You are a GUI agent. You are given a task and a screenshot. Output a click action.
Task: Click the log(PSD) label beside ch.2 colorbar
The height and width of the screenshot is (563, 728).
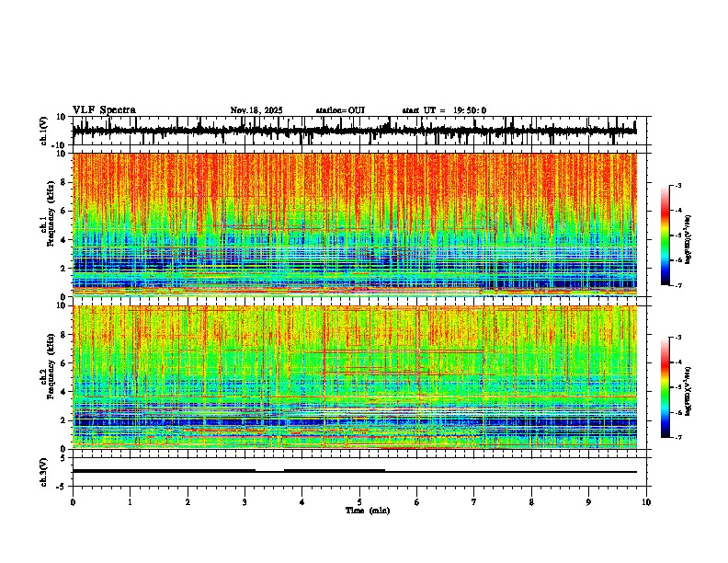(x=688, y=391)
